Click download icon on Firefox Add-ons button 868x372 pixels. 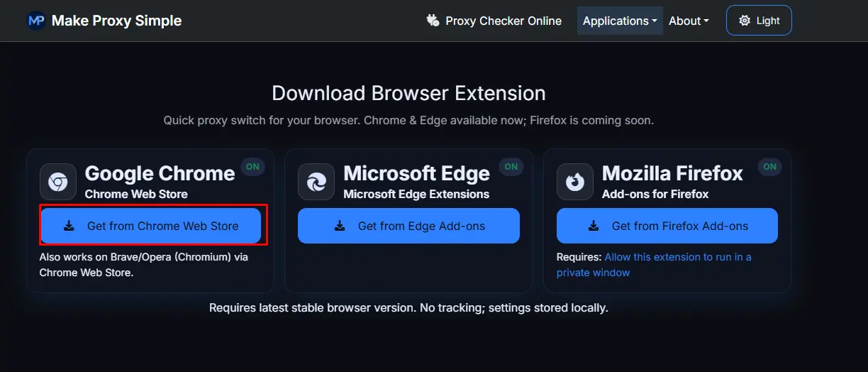(x=594, y=226)
